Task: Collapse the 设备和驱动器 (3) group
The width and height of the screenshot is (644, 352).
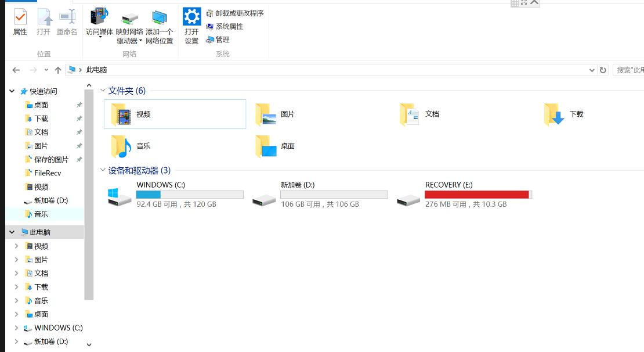Action: 103,170
